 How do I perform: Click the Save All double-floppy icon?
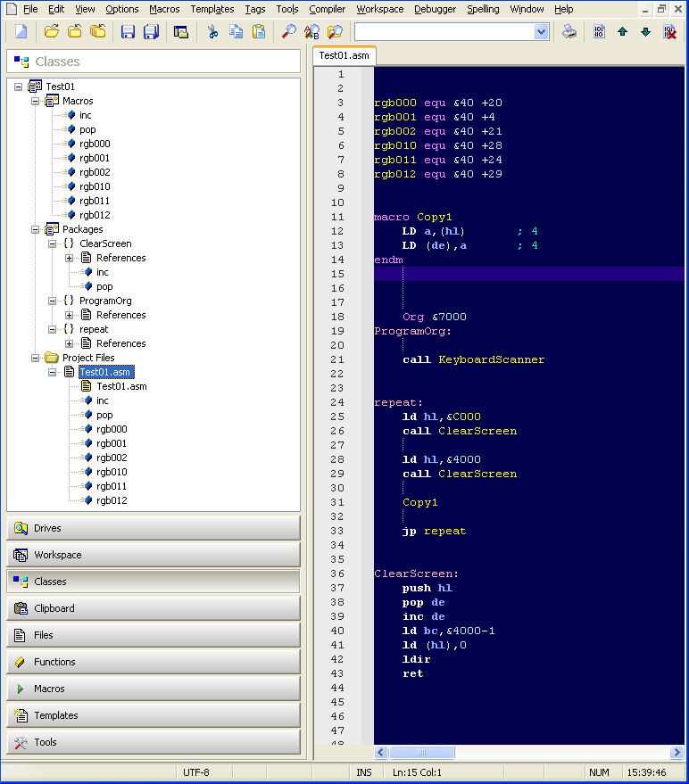coord(151,32)
